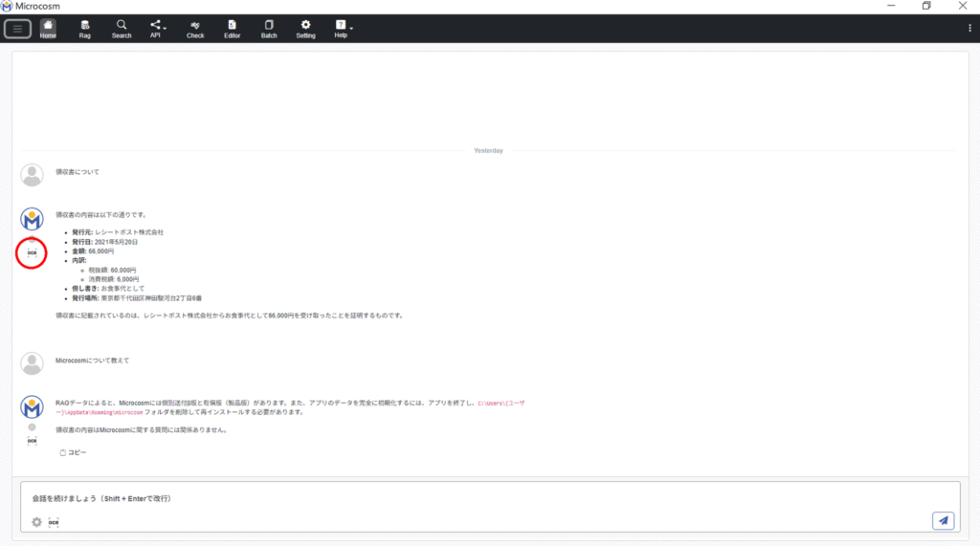Open the three-dot overflow menu at top right
The image size is (980, 546).
click(969, 29)
